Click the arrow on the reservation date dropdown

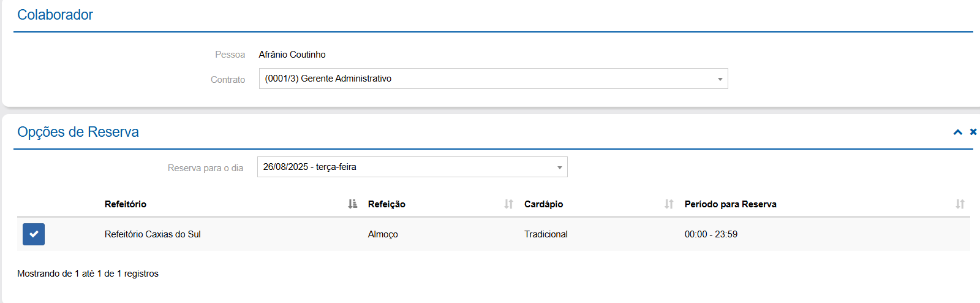point(559,167)
